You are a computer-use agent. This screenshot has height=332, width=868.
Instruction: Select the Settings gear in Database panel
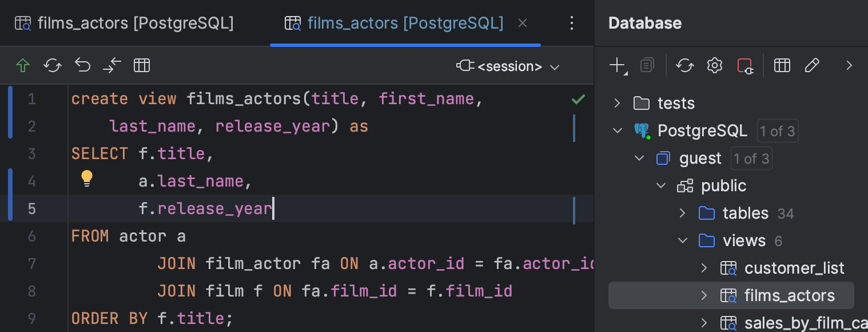(x=714, y=65)
